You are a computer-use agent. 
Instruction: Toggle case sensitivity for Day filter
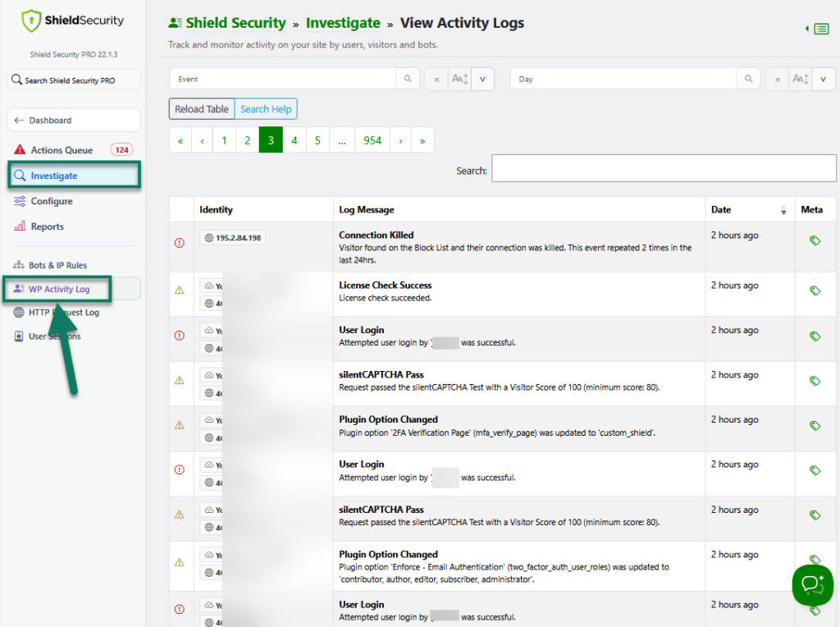801,80
